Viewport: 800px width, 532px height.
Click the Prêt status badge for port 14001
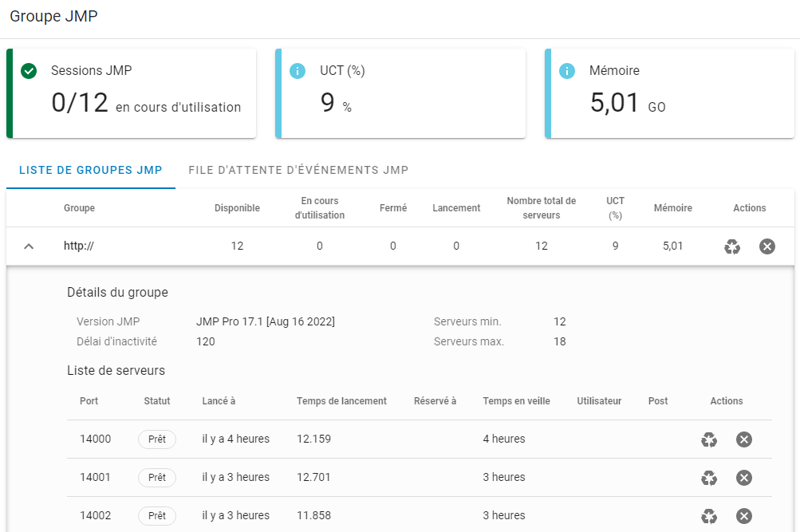tap(157, 478)
